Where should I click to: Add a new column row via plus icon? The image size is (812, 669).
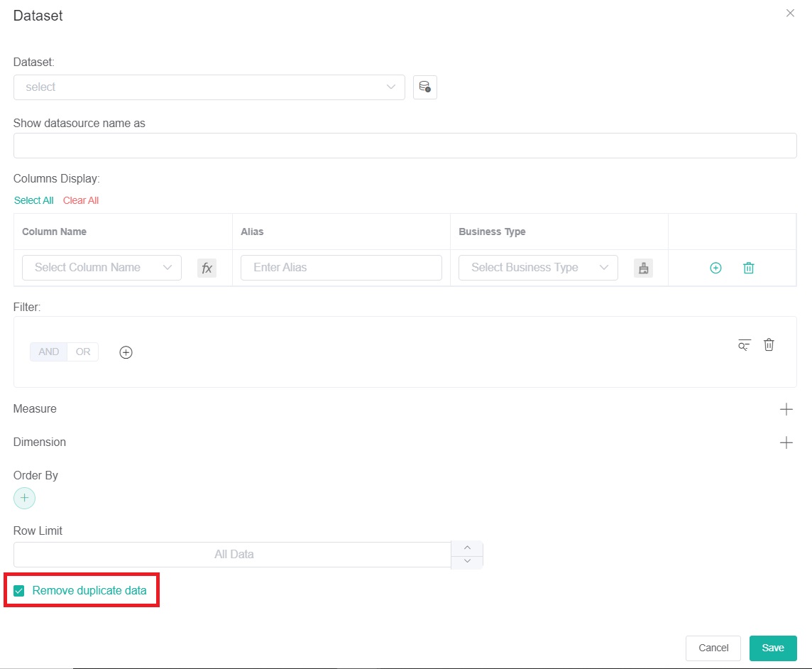coord(715,268)
